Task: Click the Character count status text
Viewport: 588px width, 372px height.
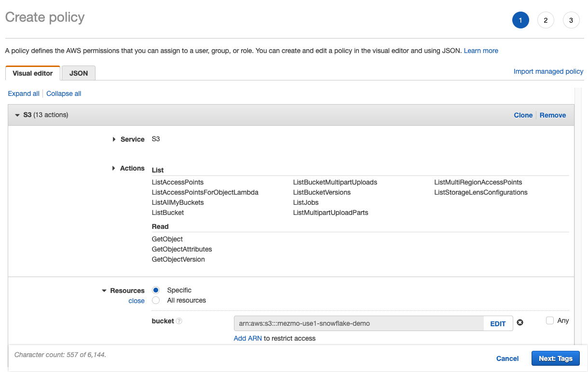Action: click(x=60, y=355)
